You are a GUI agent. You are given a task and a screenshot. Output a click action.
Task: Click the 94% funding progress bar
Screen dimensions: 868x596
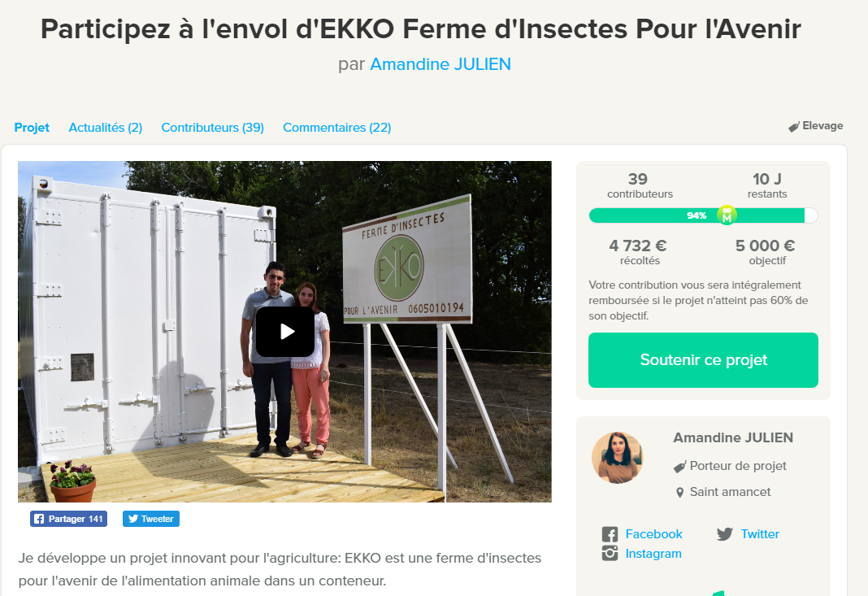click(703, 215)
